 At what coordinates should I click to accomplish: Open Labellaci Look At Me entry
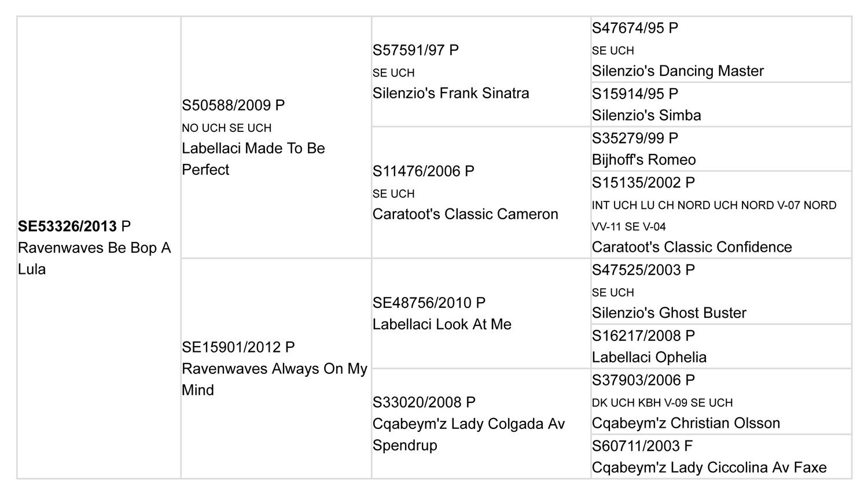coord(442,324)
